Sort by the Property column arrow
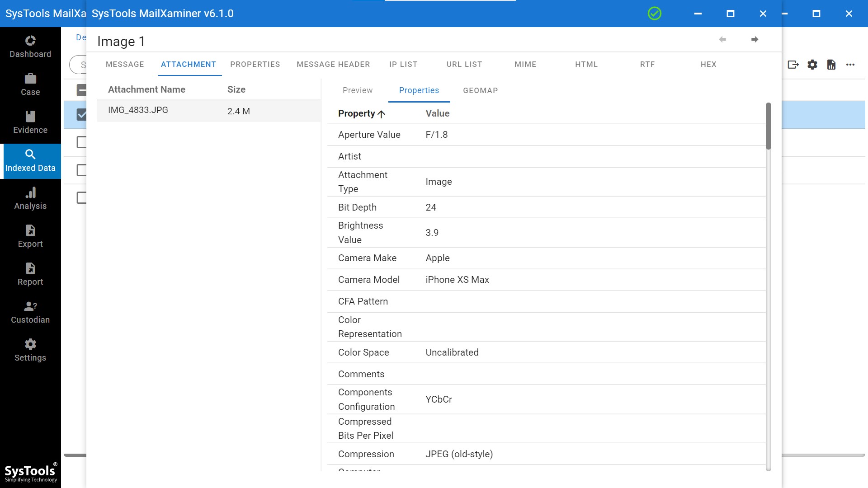Screen dimensions: 868x488 [382, 114]
